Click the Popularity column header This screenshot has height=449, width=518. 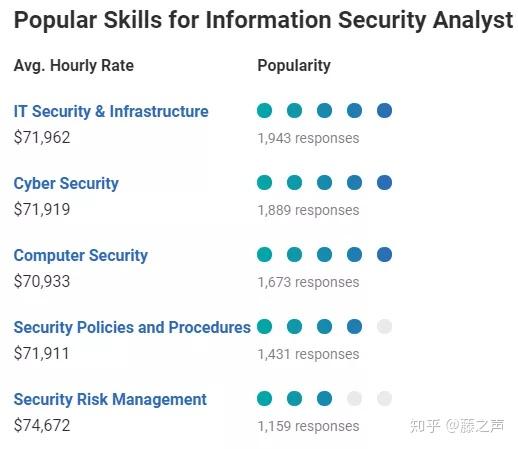click(x=294, y=66)
